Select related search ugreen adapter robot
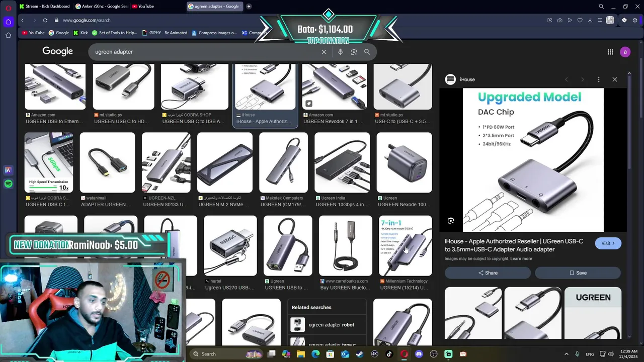Image resolution: width=644 pixels, height=362 pixels. pos(328,325)
